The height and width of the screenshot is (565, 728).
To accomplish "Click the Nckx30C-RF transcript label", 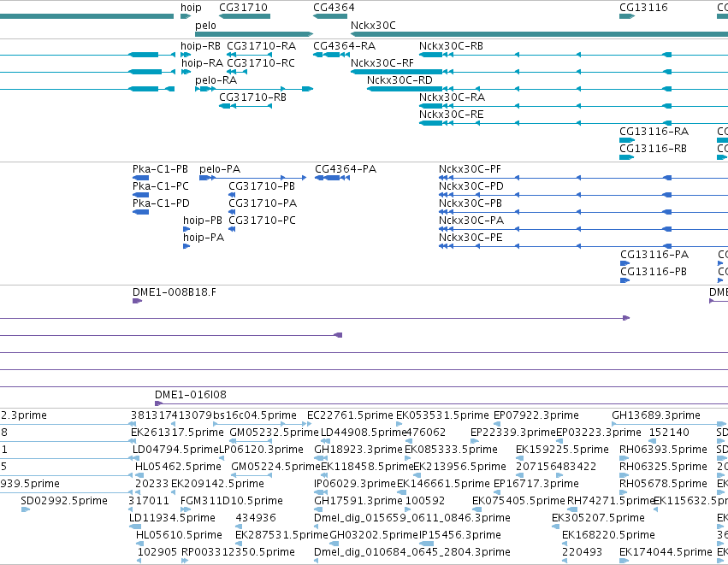I will point(382,63).
